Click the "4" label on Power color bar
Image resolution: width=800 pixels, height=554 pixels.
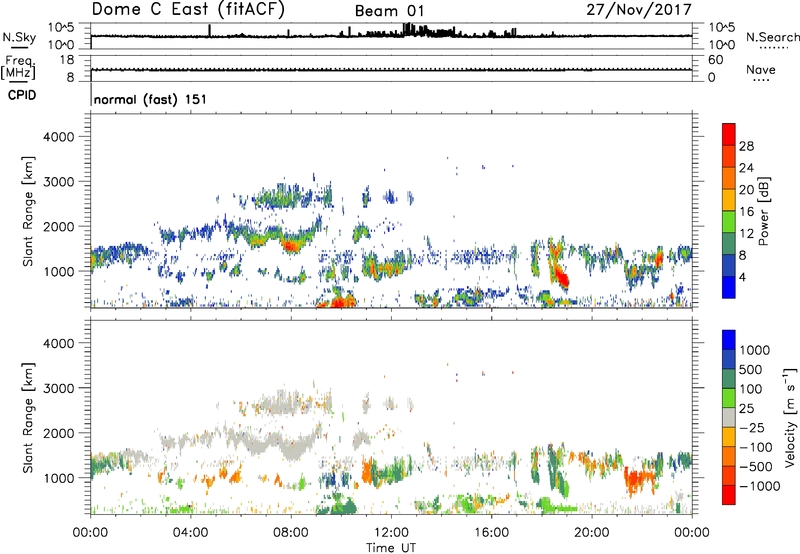click(x=742, y=278)
